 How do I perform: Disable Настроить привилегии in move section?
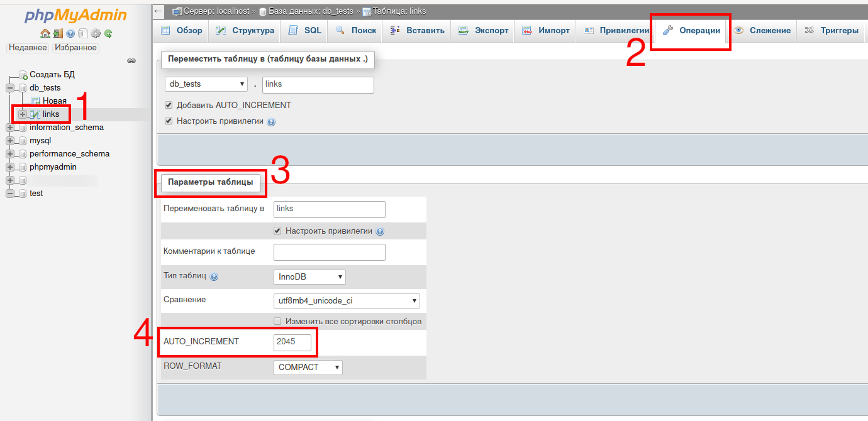169,121
